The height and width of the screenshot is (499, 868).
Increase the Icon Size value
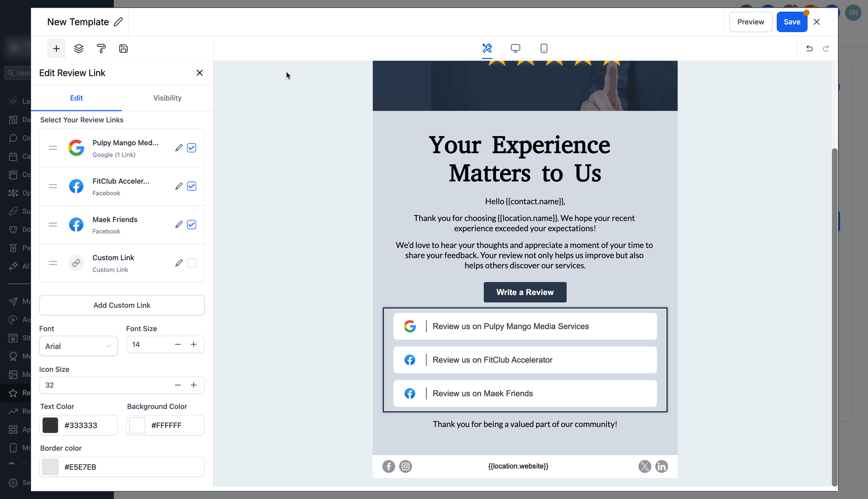(x=194, y=385)
